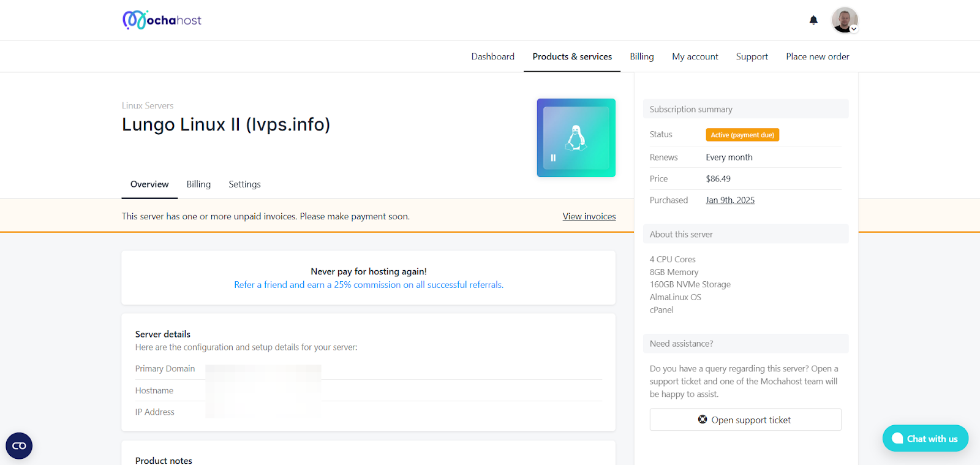Image resolution: width=980 pixels, height=465 pixels.
Task: Click the Lungo Linux II (lvps.info) heading
Action: 226,124
